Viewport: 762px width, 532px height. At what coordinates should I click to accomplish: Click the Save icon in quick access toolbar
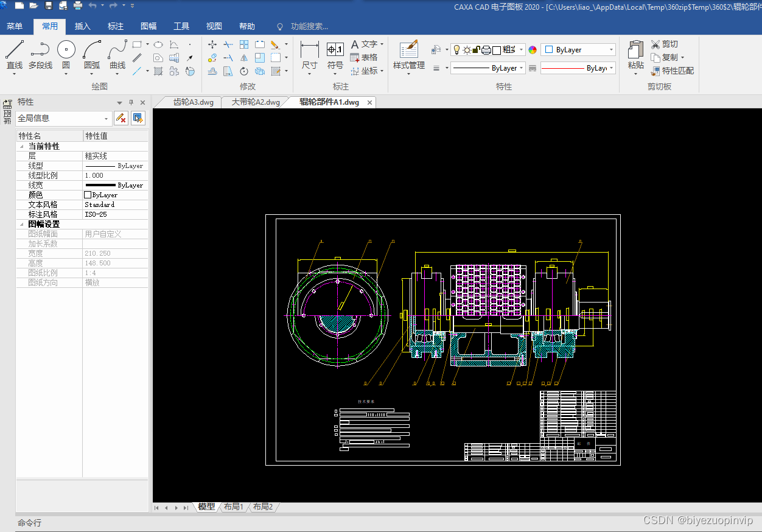(49, 5)
